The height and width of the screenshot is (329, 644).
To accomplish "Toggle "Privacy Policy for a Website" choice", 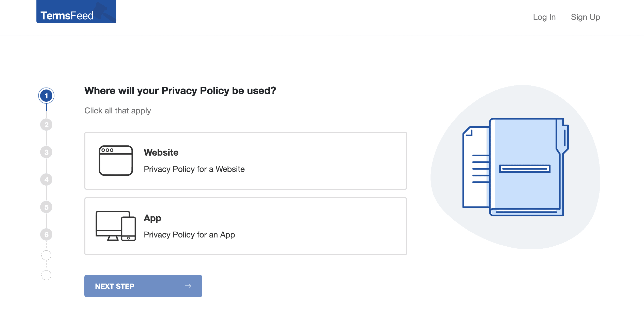I will point(194,169).
